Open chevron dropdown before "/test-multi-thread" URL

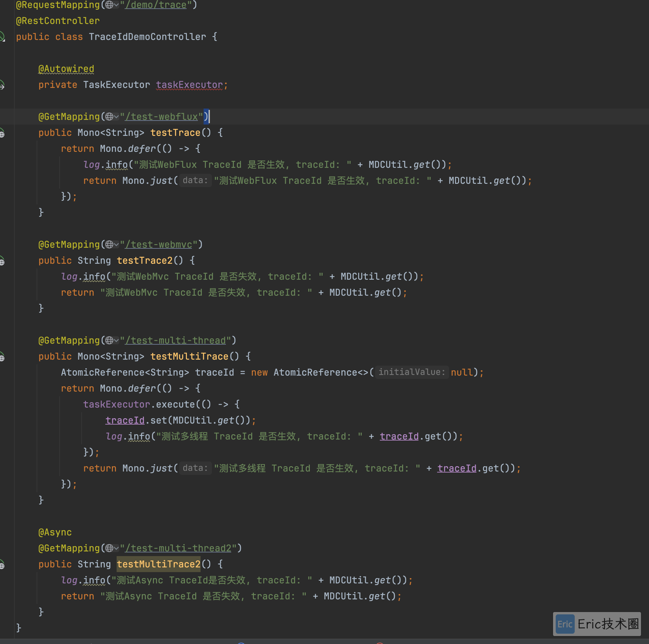click(116, 340)
